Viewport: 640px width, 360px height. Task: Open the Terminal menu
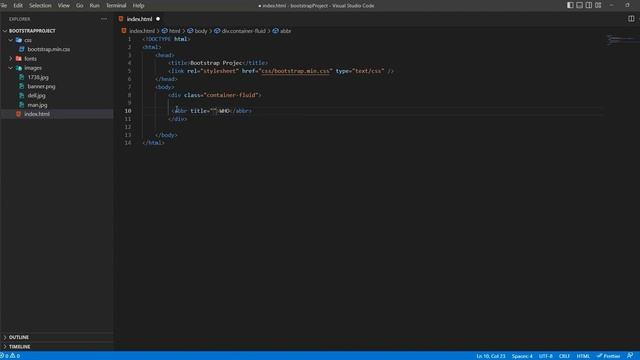pyautogui.click(x=116, y=6)
